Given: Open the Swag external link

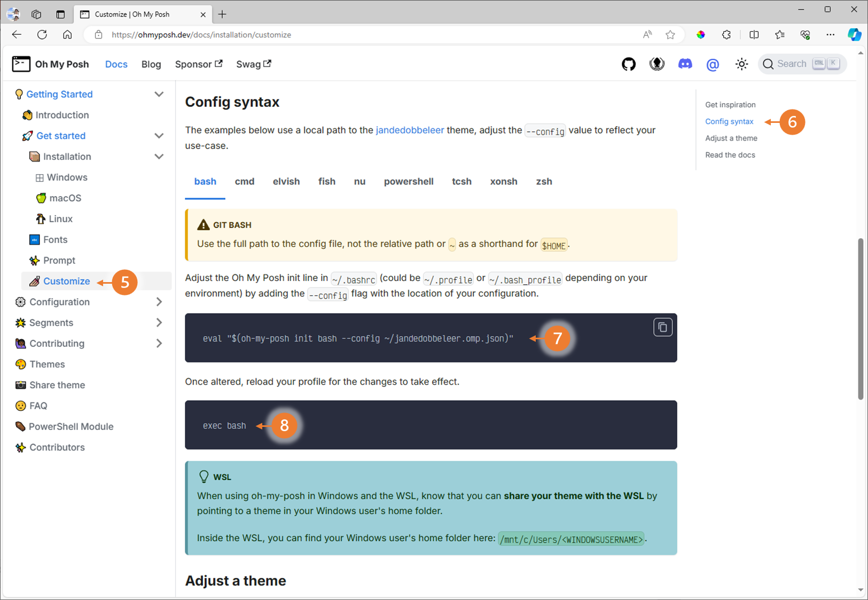Looking at the screenshot, I should coord(254,64).
